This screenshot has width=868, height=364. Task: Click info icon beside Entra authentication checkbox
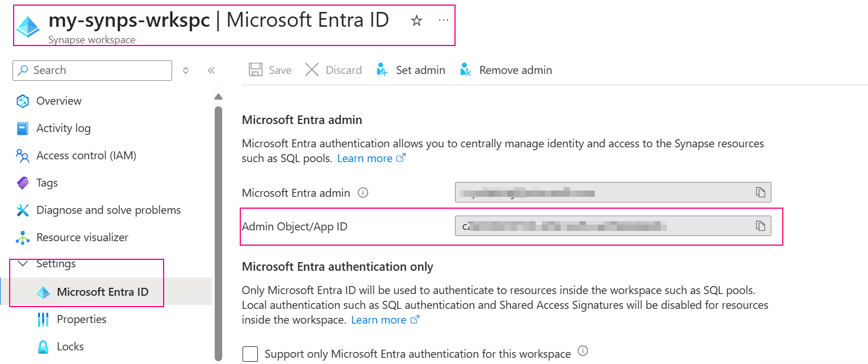[582, 351]
